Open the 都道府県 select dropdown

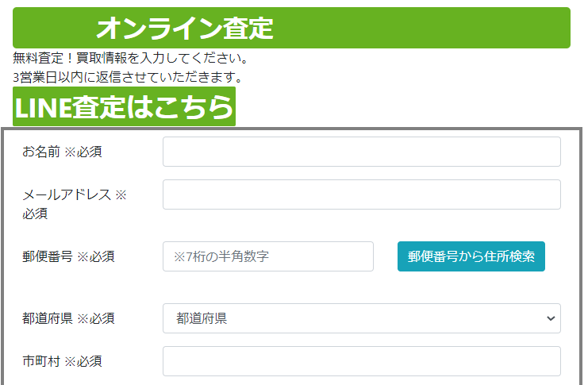[x=362, y=318]
